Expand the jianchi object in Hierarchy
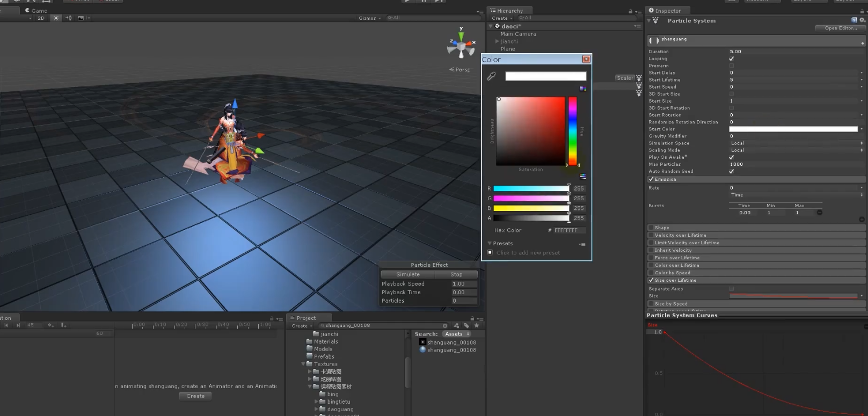This screenshot has width=868, height=416. [x=497, y=41]
